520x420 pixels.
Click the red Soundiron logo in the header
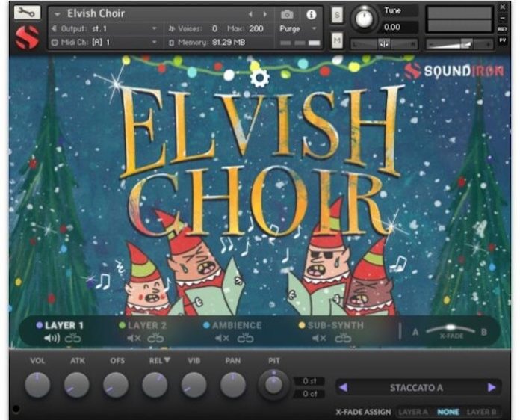coord(27,38)
